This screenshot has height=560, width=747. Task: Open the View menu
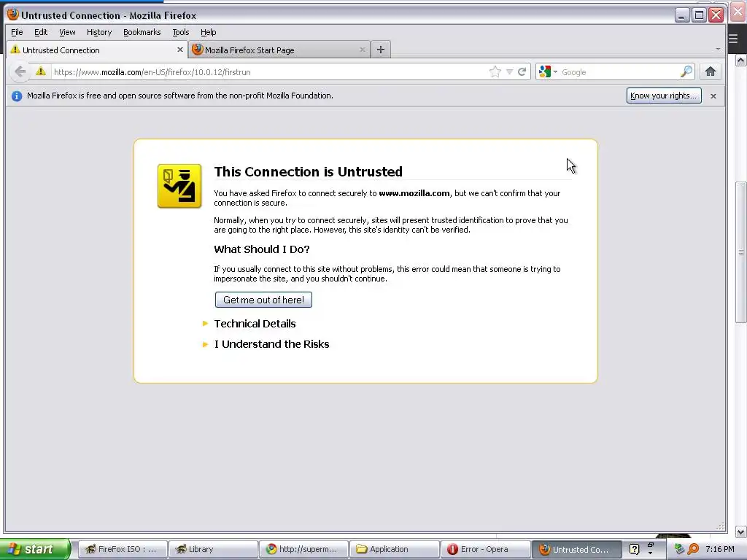click(x=67, y=32)
